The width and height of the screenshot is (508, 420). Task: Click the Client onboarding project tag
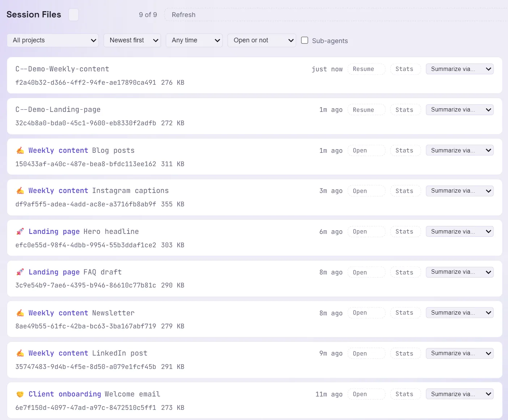(x=65, y=394)
